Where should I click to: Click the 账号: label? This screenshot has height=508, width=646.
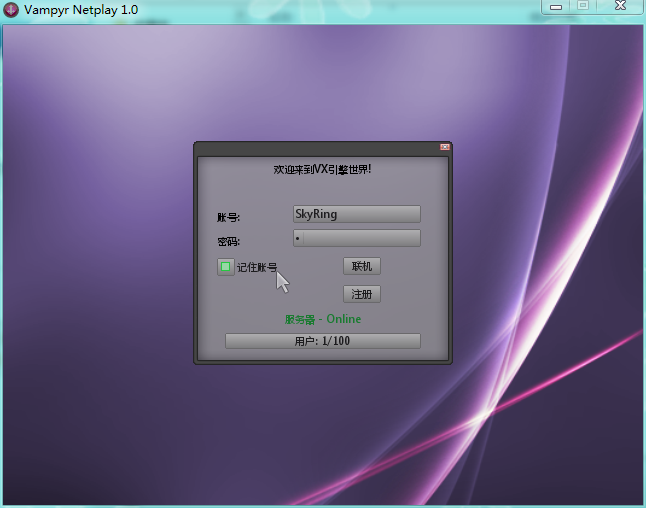(x=228, y=217)
